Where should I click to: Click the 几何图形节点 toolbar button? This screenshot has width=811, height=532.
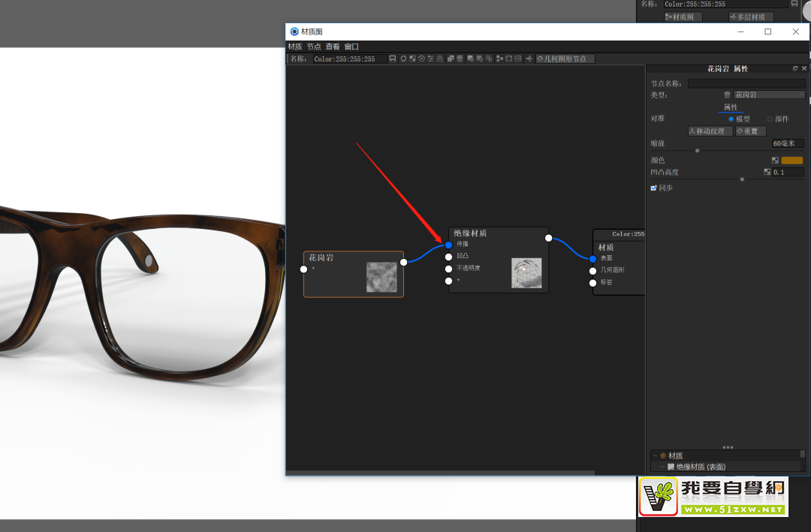pyautogui.click(x=565, y=59)
